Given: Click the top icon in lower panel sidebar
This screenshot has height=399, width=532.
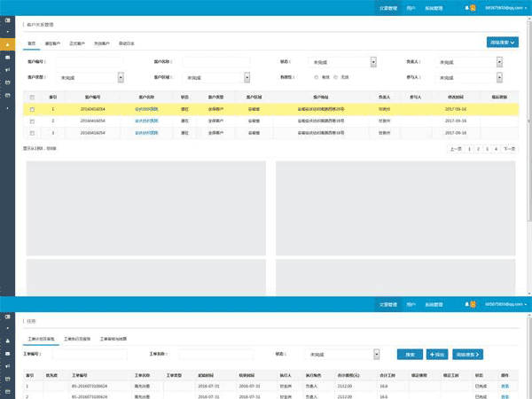Looking at the screenshot, I should pyautogui.click(x=7, y=315).
